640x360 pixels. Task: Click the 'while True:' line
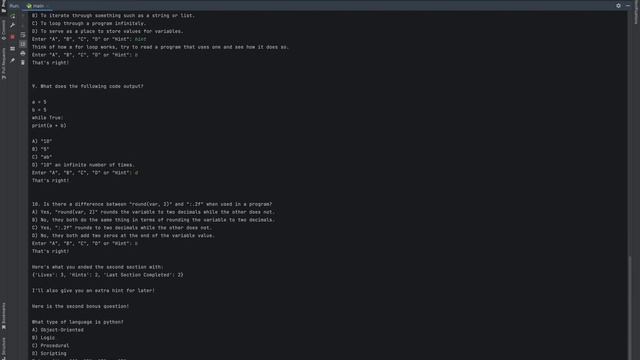coord(48,118)
